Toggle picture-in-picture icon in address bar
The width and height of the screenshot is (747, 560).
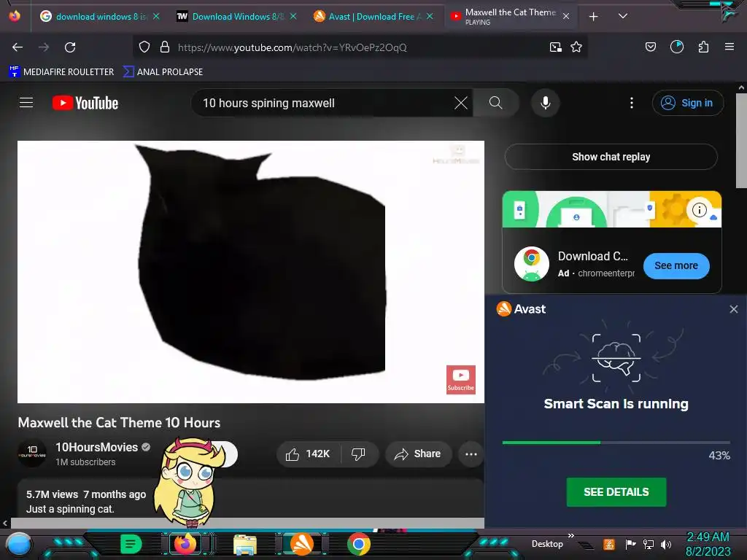[555, 47]
